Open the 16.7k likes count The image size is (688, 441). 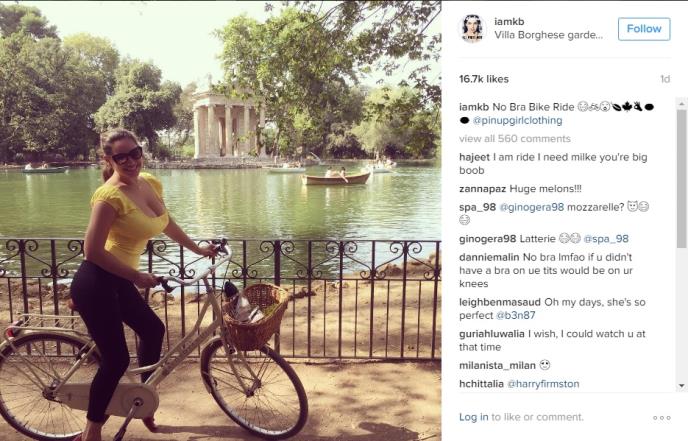click(x=484, y=79)
